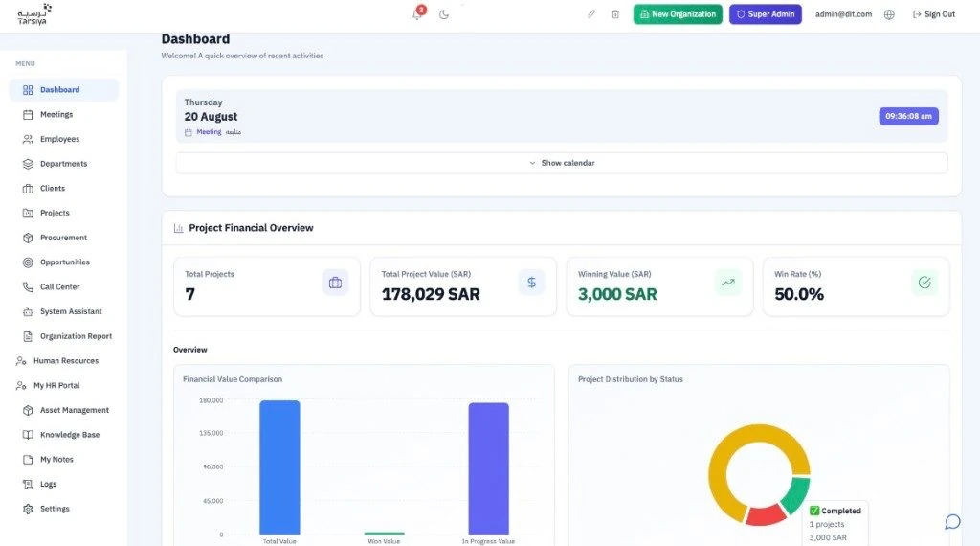Open the Meeting link under 20 August

coord(209,132)
